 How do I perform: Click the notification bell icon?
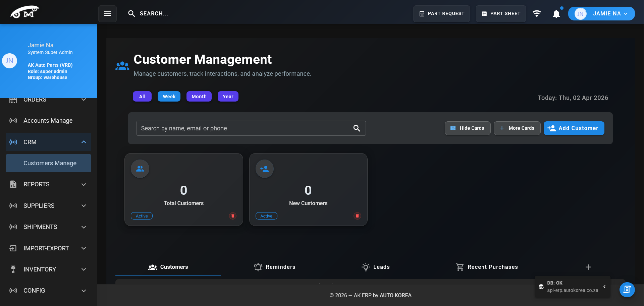(x=556, y=14)
